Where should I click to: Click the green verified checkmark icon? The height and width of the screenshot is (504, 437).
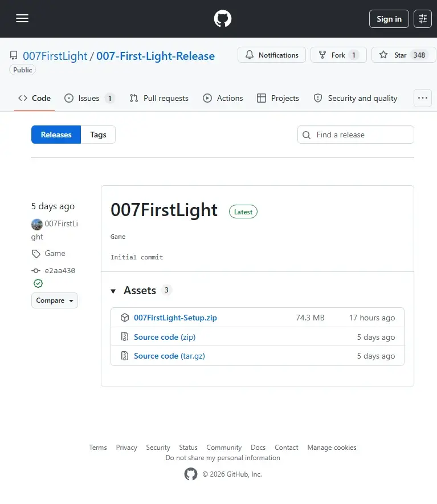tap(38, 283)
